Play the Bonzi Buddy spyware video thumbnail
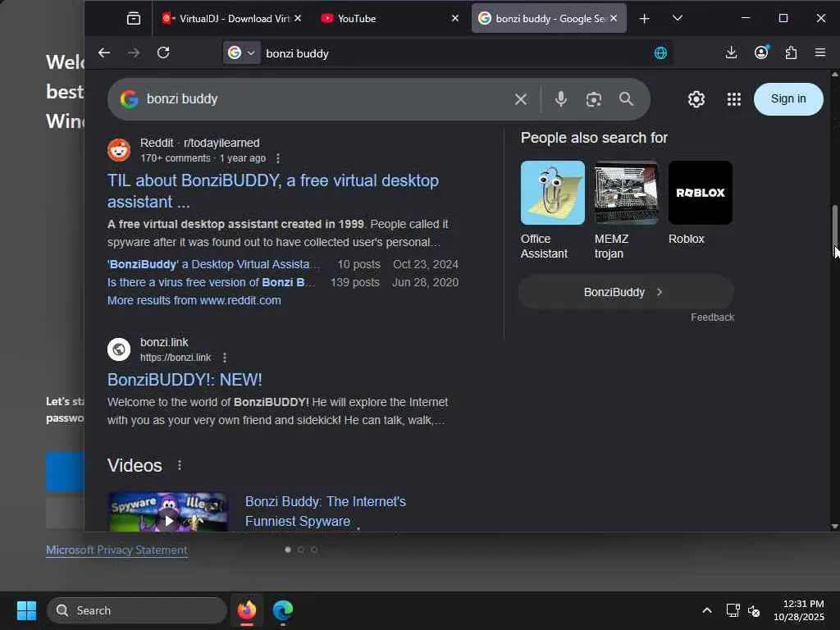Viewport: 840px width, 630px height. coord(168,512)
